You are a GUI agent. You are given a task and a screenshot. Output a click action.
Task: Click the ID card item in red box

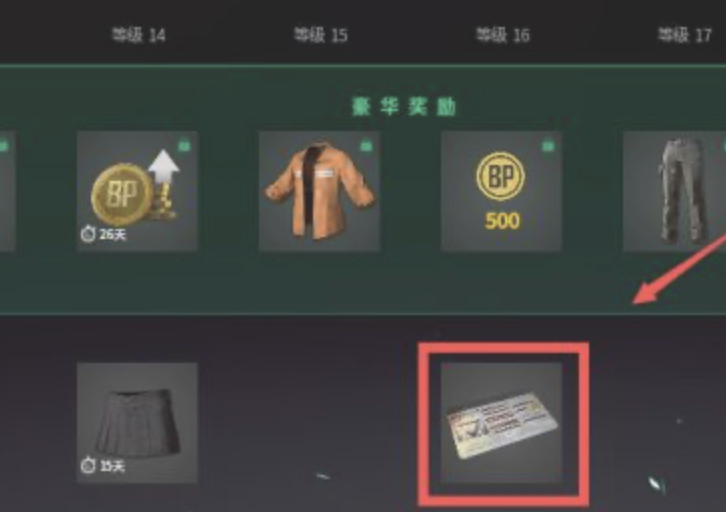501,423
